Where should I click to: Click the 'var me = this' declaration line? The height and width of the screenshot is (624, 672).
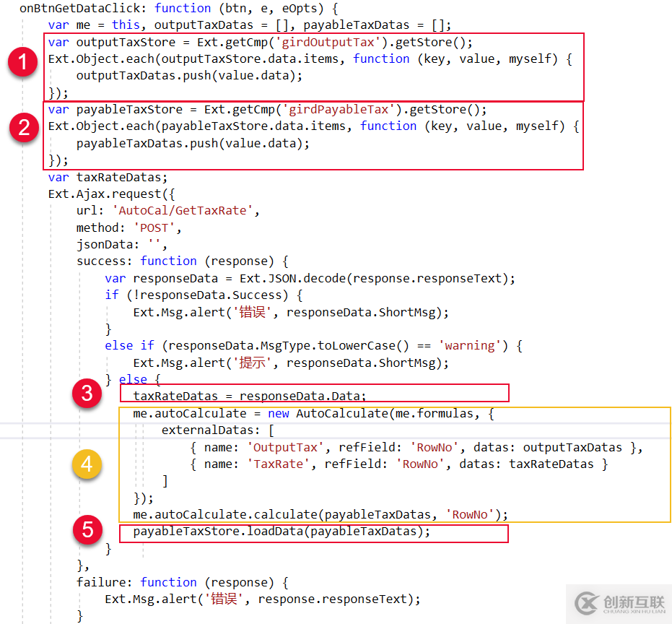tap(250, 25)
